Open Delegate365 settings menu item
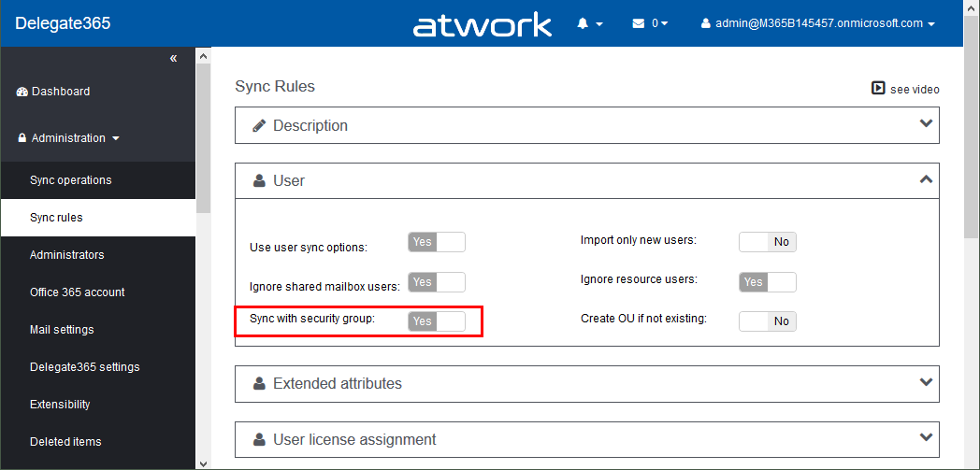 (97, 367)
